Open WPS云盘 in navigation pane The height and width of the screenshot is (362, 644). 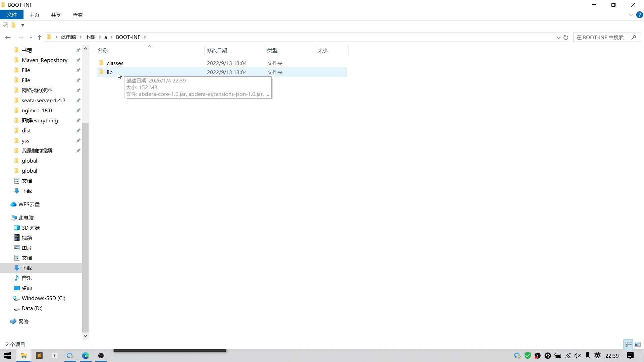29,204
